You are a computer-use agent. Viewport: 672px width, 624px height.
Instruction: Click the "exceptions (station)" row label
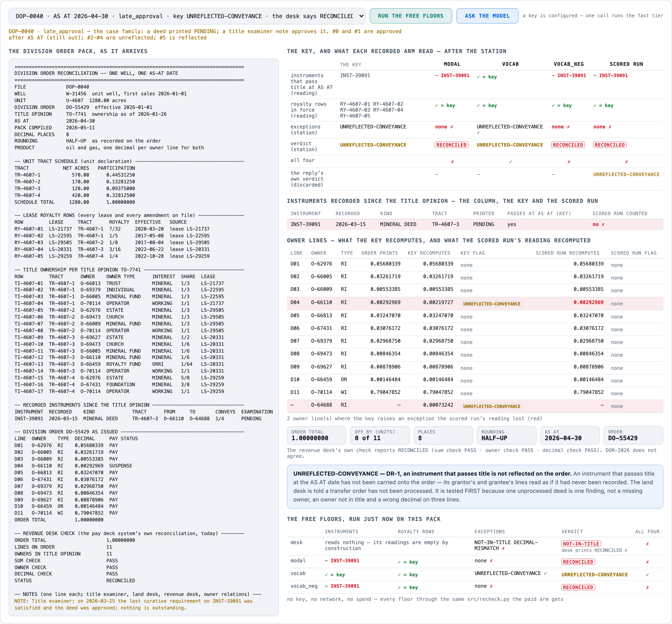(x=305, y=130)
